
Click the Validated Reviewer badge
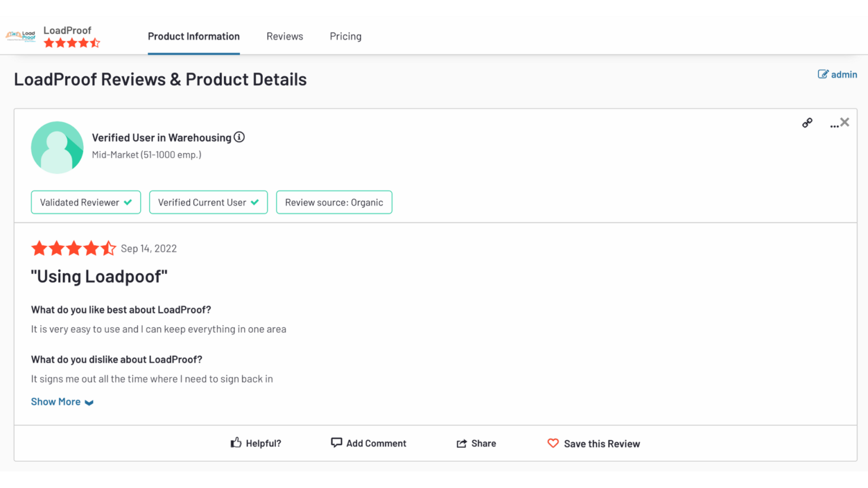click(x=86, y=202)
